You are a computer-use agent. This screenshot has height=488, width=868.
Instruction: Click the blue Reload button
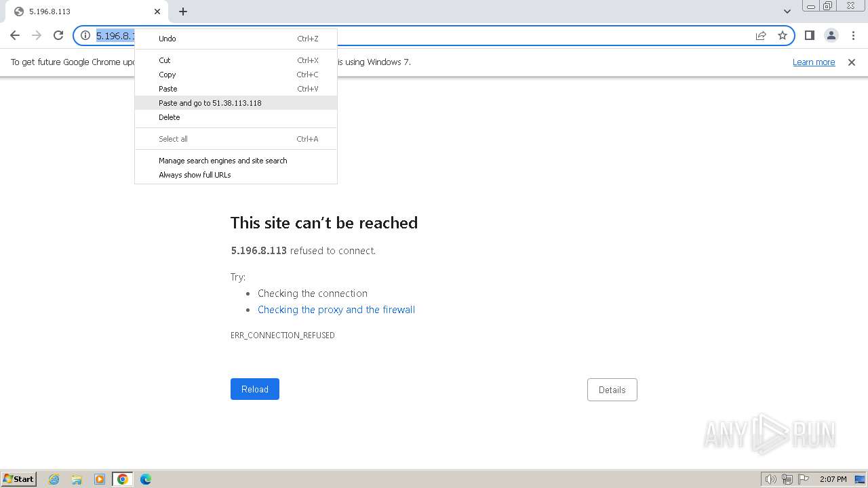tap(255, 389)
